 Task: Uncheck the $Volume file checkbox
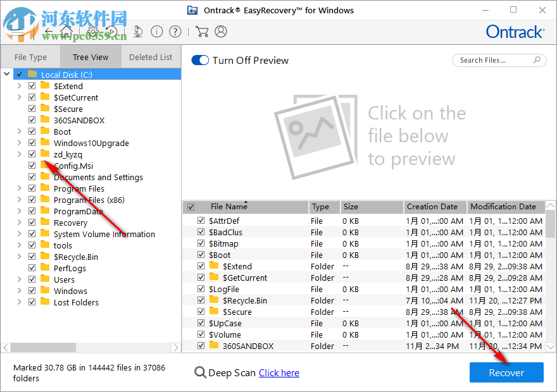(x=201, y=334)
